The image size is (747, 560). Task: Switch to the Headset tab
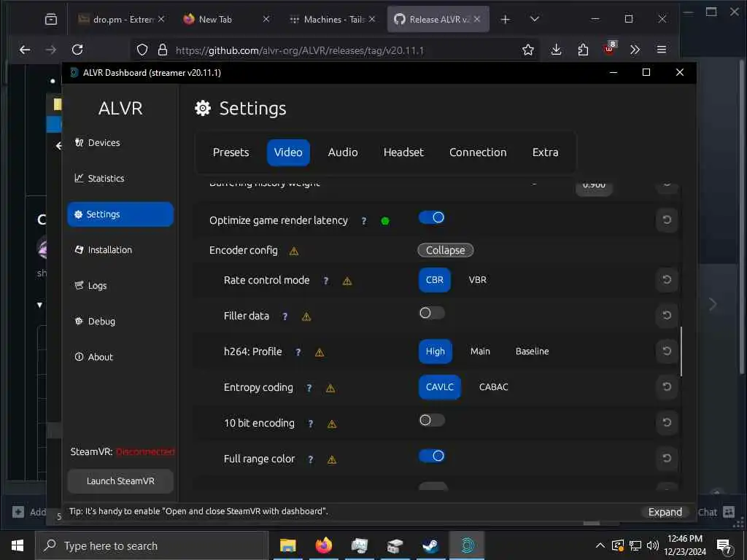point(403,152)
